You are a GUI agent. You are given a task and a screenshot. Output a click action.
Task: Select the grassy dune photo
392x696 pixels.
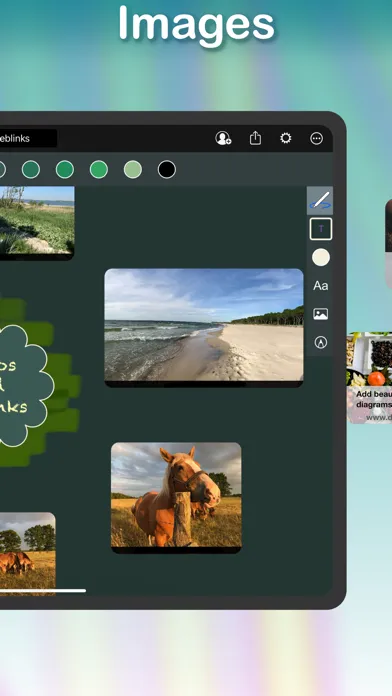(37, 223)
